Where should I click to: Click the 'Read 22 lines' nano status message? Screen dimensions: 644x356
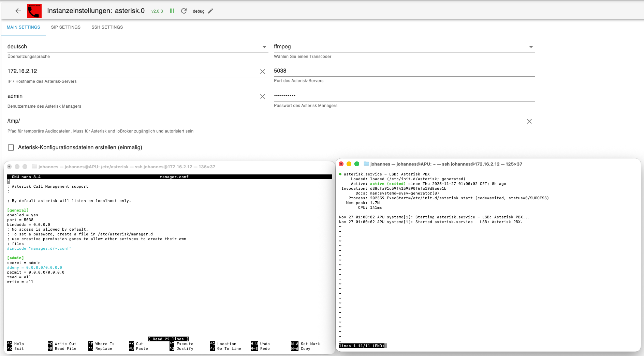tap(169, 339)
